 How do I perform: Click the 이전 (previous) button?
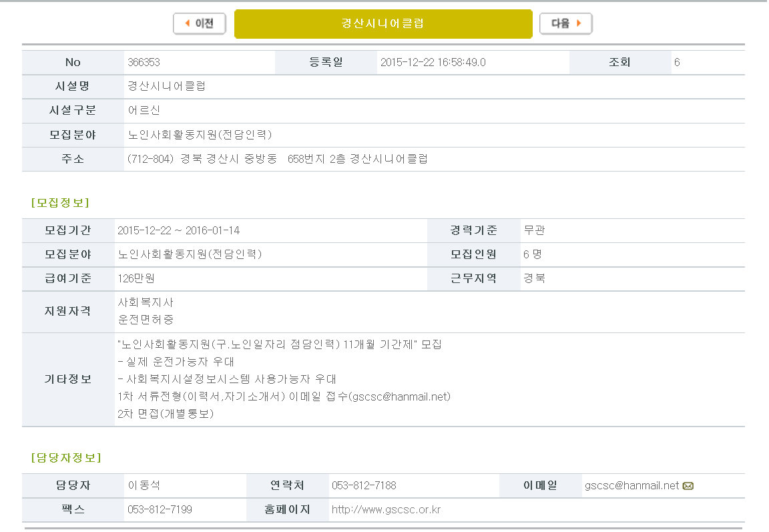[x=199, y=23]
